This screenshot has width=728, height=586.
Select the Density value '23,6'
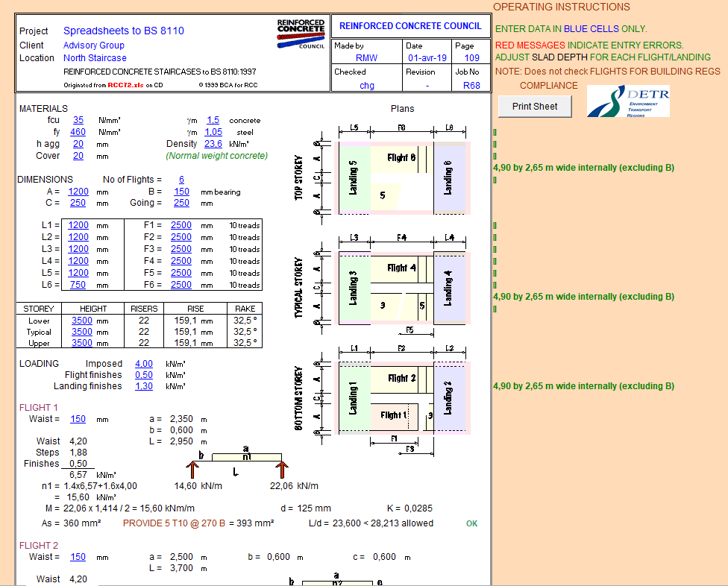coord(213,145)
